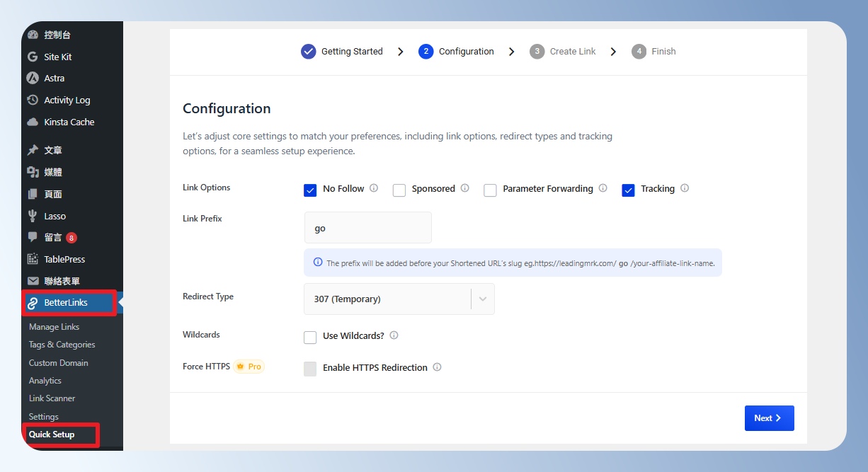Click the Kinsta Cache cloud icon

coord(33,122)
